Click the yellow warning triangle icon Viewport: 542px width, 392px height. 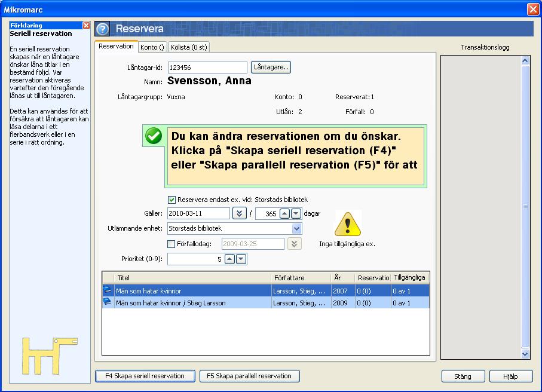[x=348, y=224]
